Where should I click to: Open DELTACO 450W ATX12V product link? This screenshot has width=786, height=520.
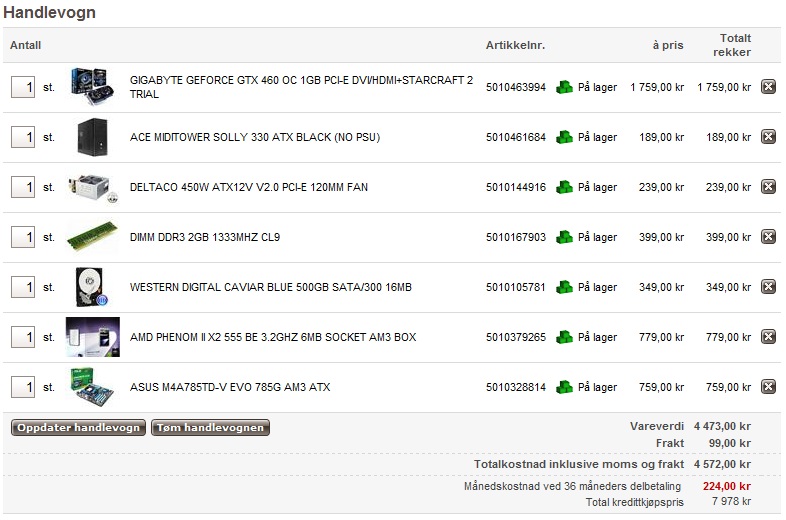pyautogui.click(x=249, y=187)
